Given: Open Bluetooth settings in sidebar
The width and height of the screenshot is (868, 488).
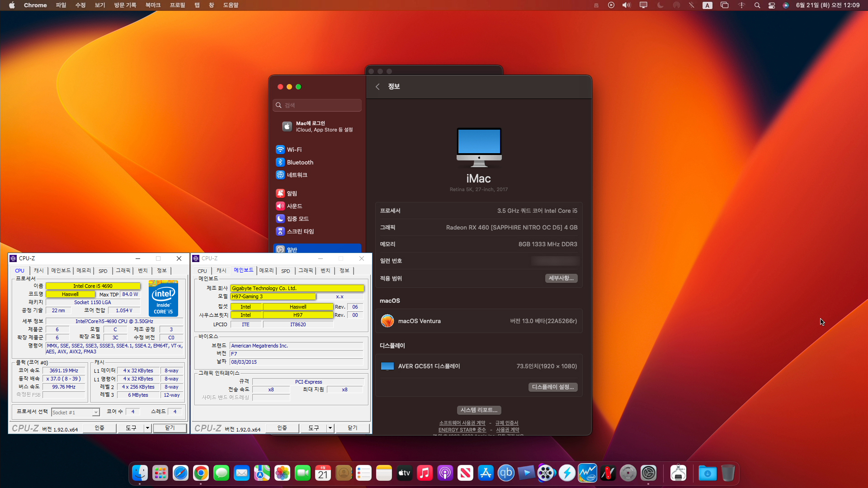Looking at the screenshot, I should tap(317, 162).
